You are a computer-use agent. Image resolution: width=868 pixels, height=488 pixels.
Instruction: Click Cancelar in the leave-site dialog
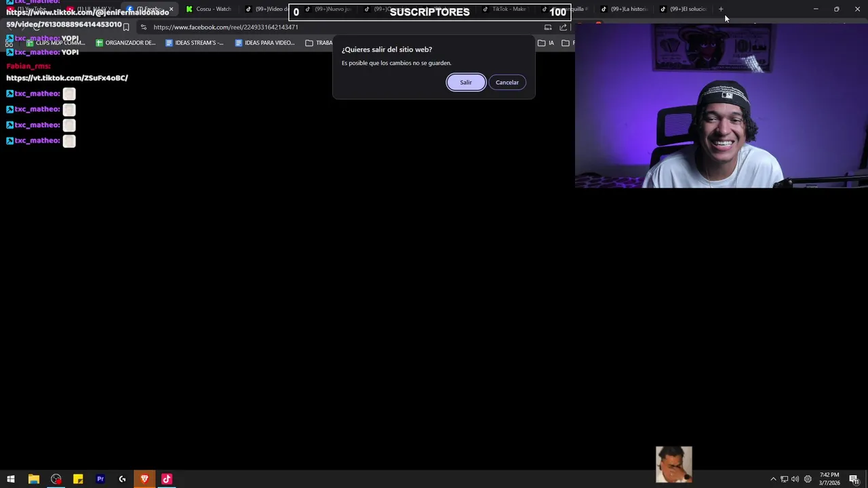point(507,82)
